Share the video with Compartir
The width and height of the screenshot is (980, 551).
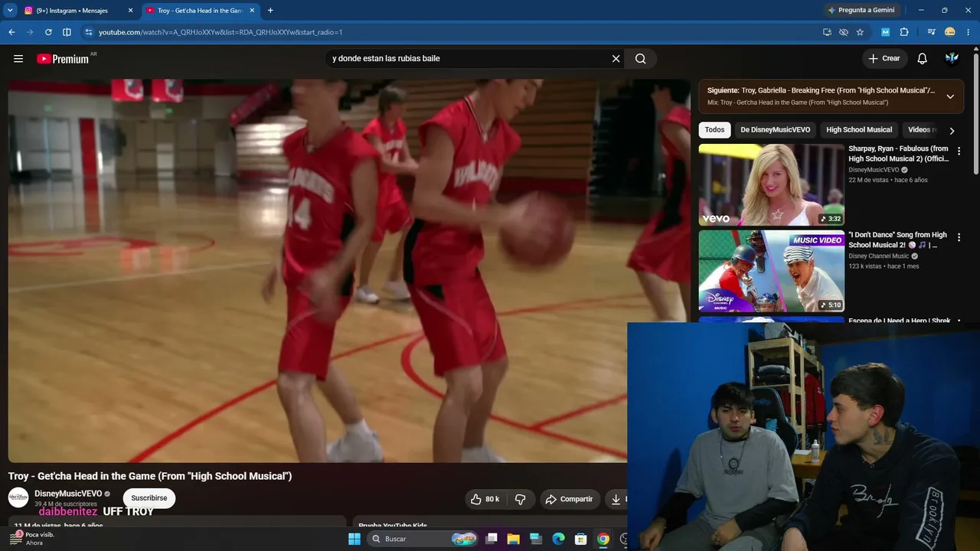pyautogui.click(x=570, y=499)
